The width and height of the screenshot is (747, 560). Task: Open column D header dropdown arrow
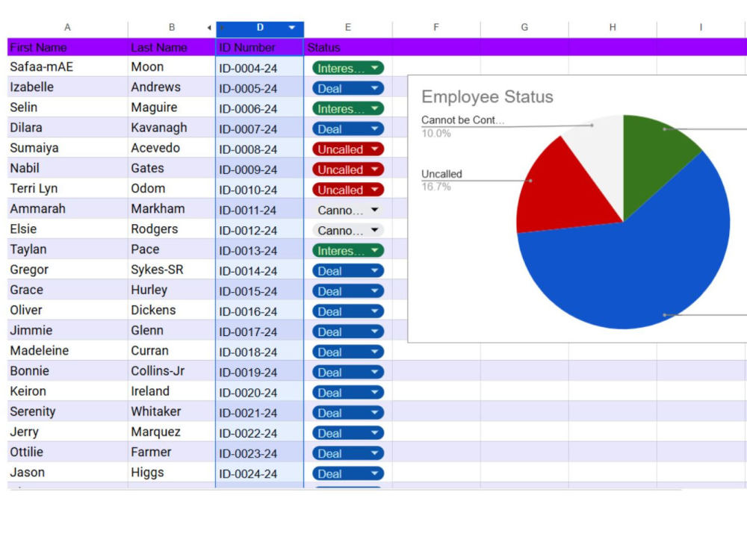point(291,28)
